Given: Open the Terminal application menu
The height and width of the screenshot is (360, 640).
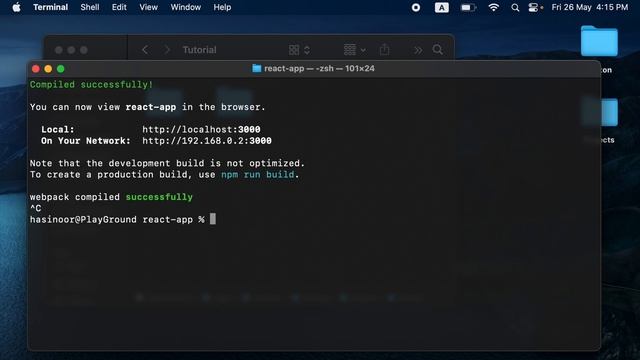Looking at the screenshot, I should tap(51, 7).
